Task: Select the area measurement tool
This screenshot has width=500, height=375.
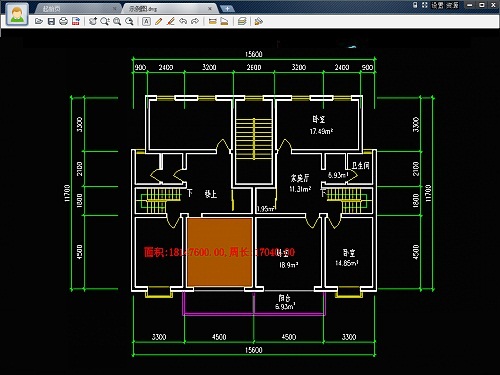Action: (x=224, y=22)
